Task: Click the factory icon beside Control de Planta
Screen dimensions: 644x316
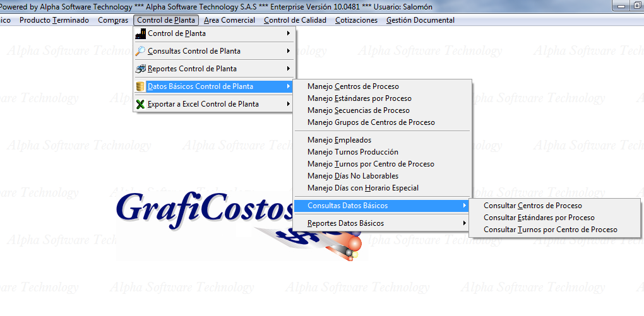Action: [x=140, y=33]
